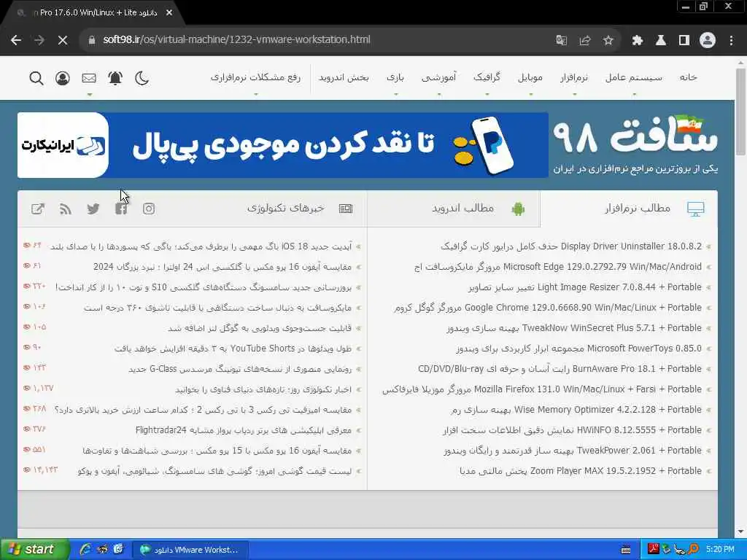The height and width of the screenshot is (560, 747).
Task: Go back in Chrome browser
Action: point(16,40)
